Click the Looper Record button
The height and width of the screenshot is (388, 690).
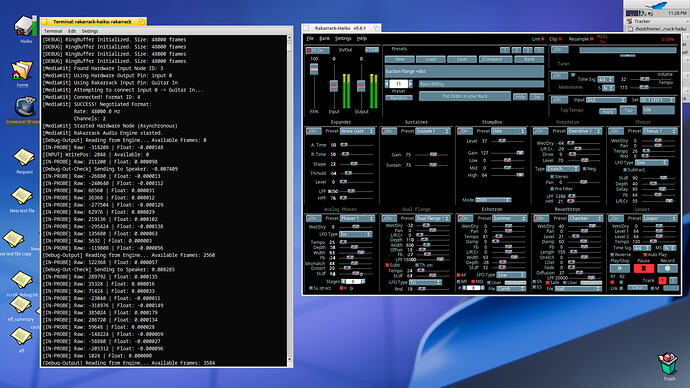667,268
